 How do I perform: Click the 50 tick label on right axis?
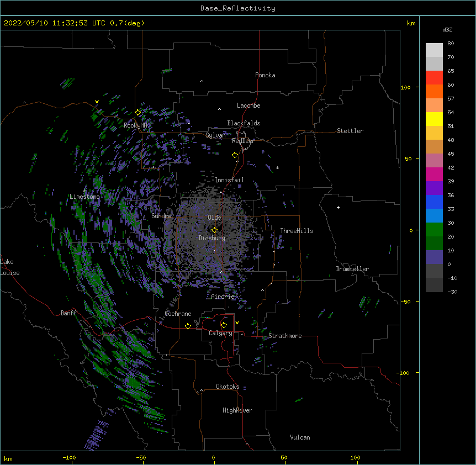[x=408, y=158]
